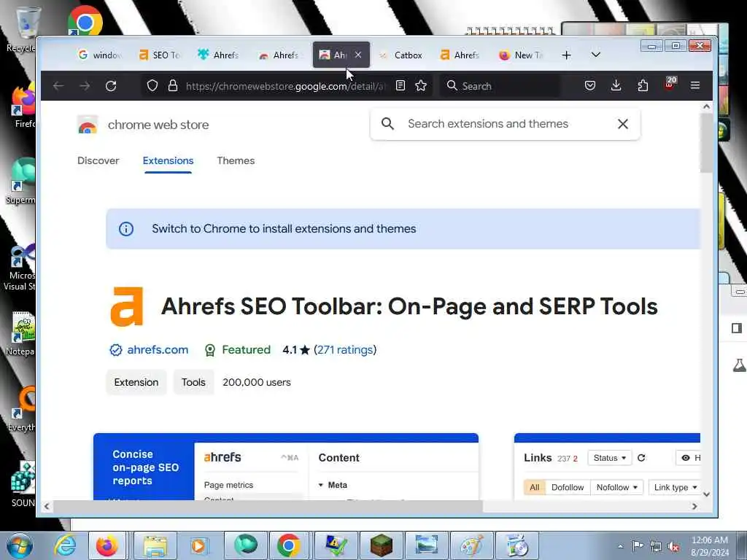Click the Extension category chip
The width and height of the screenshot is (747, 560).
click(x=136, y=382)
